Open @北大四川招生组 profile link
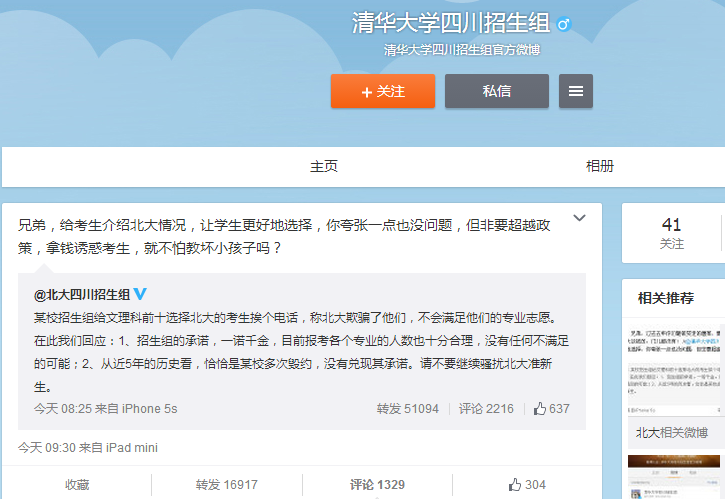This screenshot has width=725, height=499. [82, 295]
